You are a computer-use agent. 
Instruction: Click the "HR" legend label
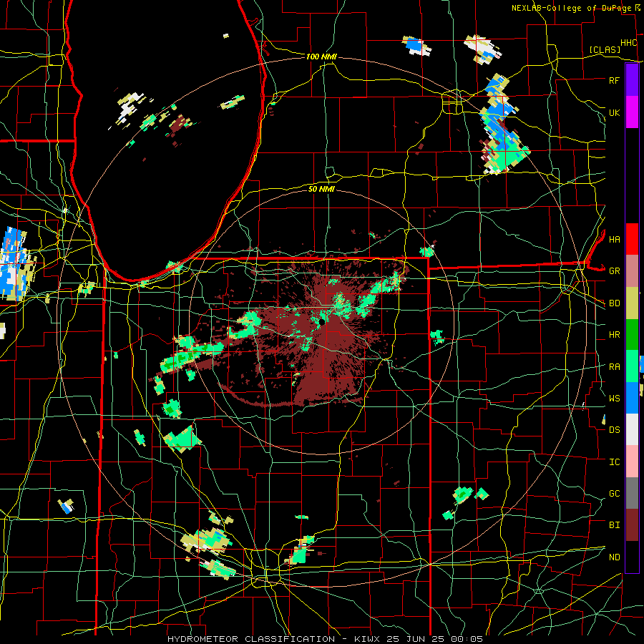(x=614, y=335)
